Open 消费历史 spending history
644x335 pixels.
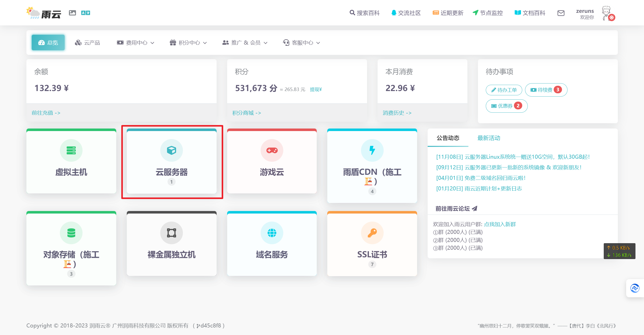397,113
